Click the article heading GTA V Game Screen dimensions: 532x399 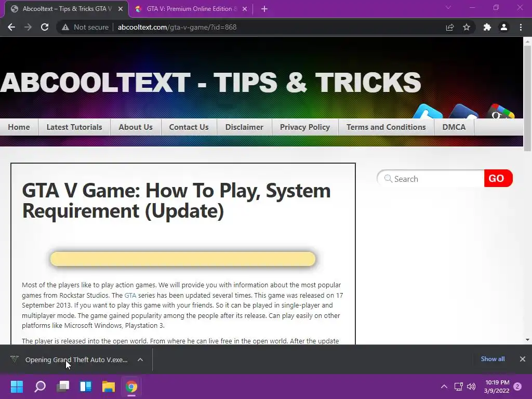tap(176, 201)
